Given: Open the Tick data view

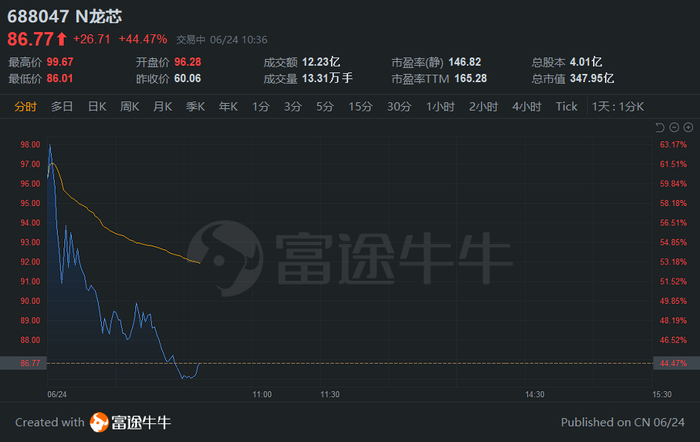Looking at the screenshot, I should [x=567, y=106].
